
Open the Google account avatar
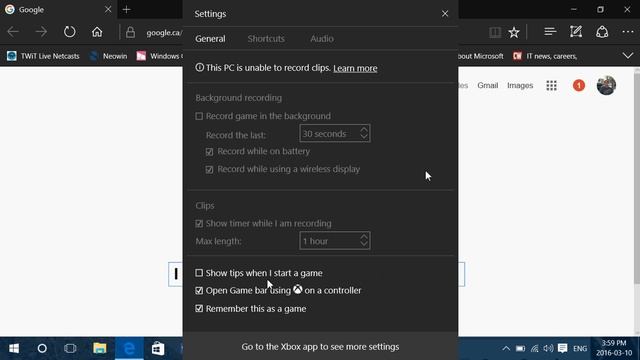pyautogui.click(x=606, y=85)
